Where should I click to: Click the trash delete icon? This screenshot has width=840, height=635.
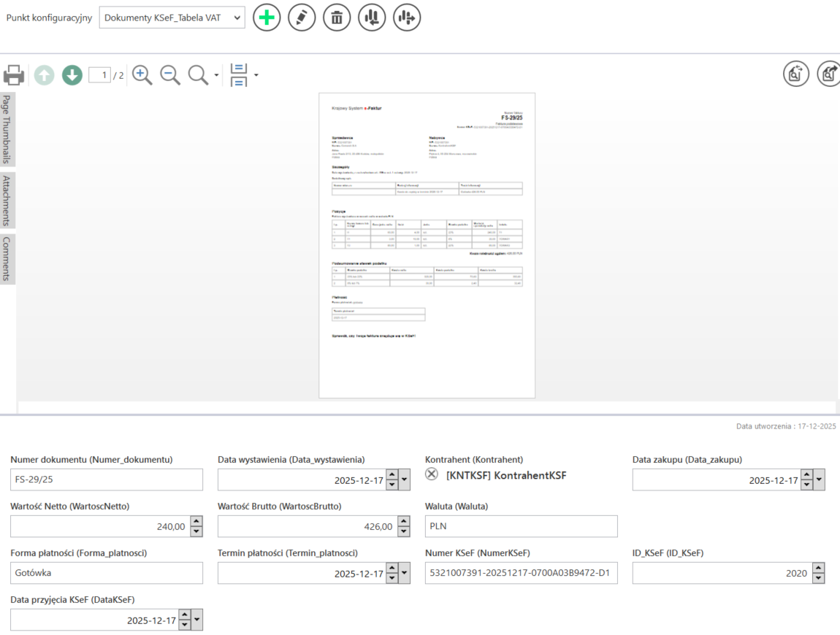click(337, 18)
